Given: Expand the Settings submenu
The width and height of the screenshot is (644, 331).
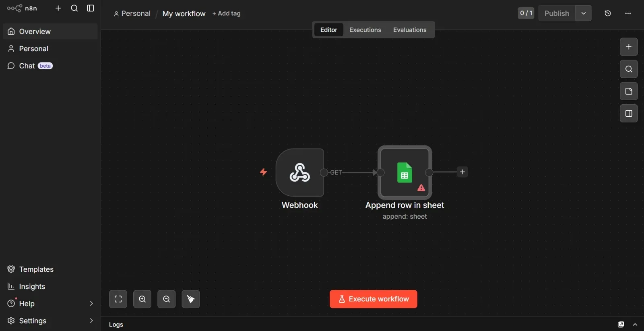Looking at the screenshot, I should 91,321.
